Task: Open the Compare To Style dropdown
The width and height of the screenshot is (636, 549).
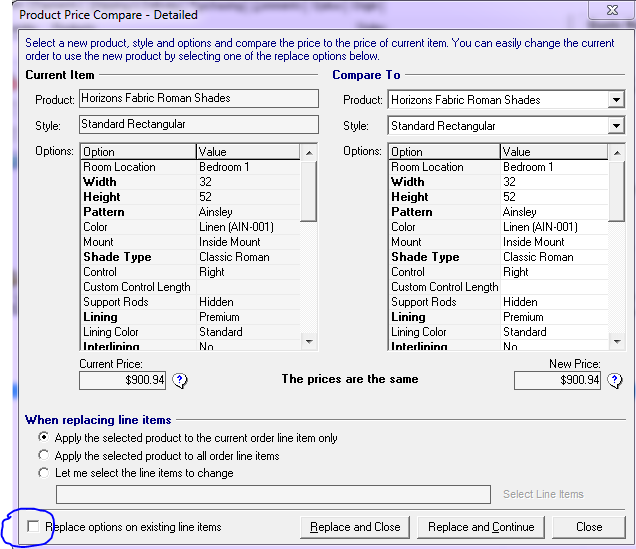Action: (616, 126)
